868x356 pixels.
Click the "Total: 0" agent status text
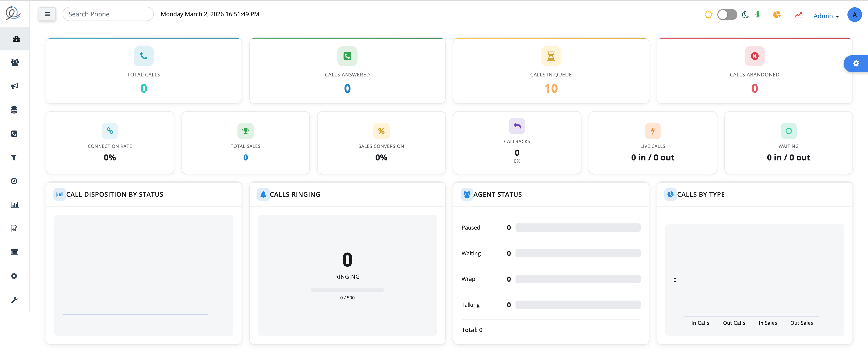pyautogui.click(x=472, y=330)
